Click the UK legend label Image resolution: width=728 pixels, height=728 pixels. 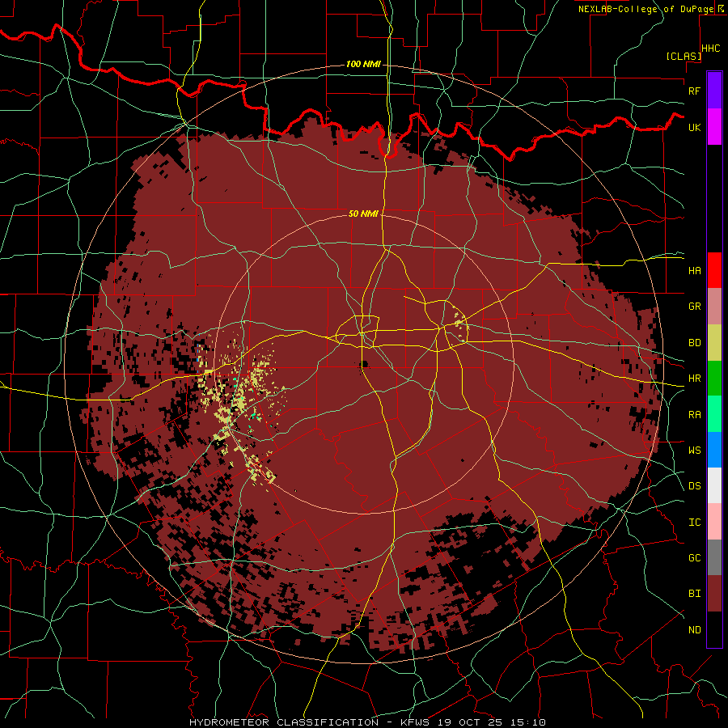(x=694, y=127)
